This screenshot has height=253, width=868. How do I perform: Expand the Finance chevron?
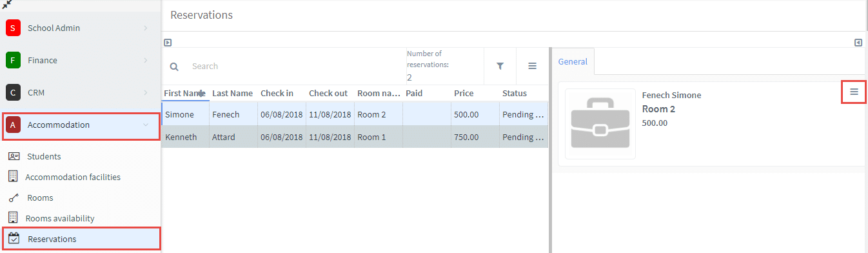[x=146, y=61]
